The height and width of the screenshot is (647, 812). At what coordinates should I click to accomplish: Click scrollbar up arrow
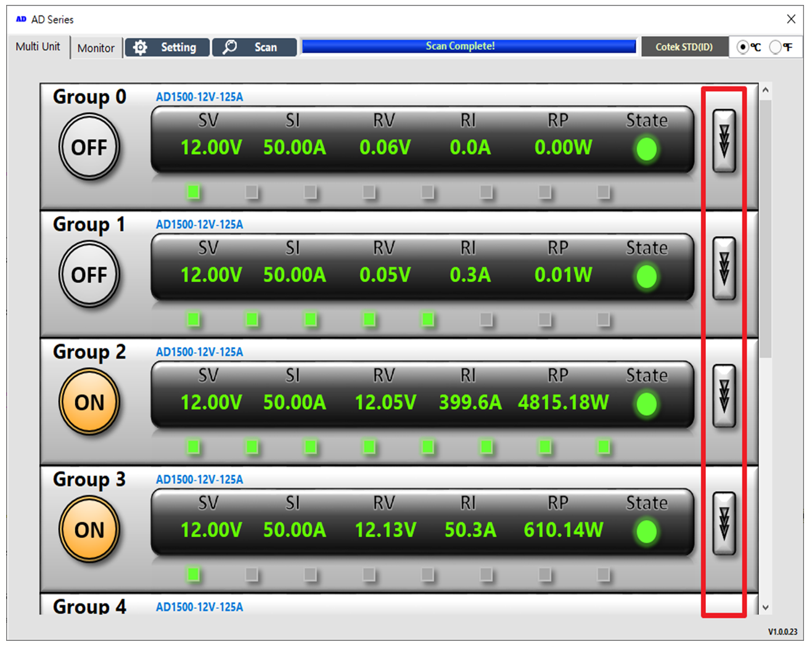[x=765, y=90]
